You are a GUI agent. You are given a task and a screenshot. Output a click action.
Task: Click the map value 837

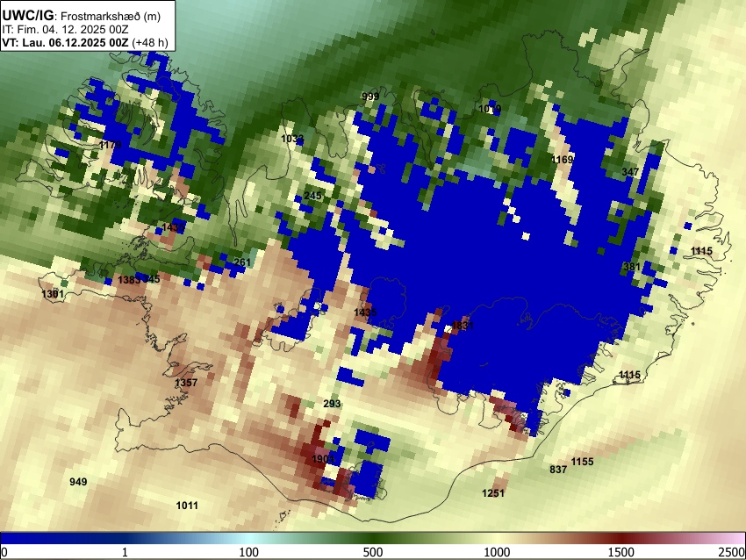click(x=558, y=470)
